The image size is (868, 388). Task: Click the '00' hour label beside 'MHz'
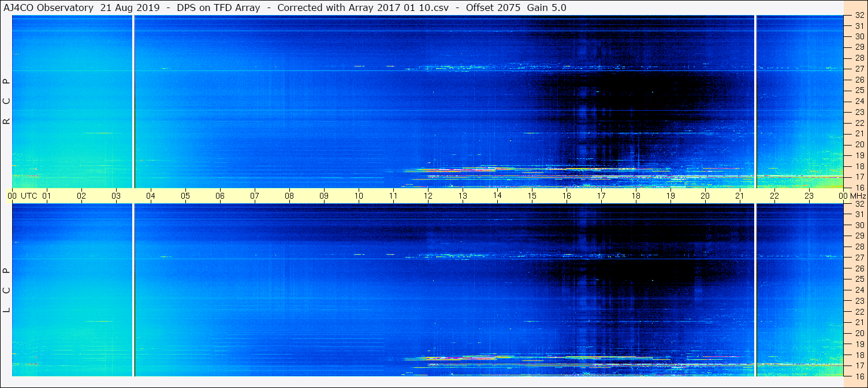[x=843, y=196]
